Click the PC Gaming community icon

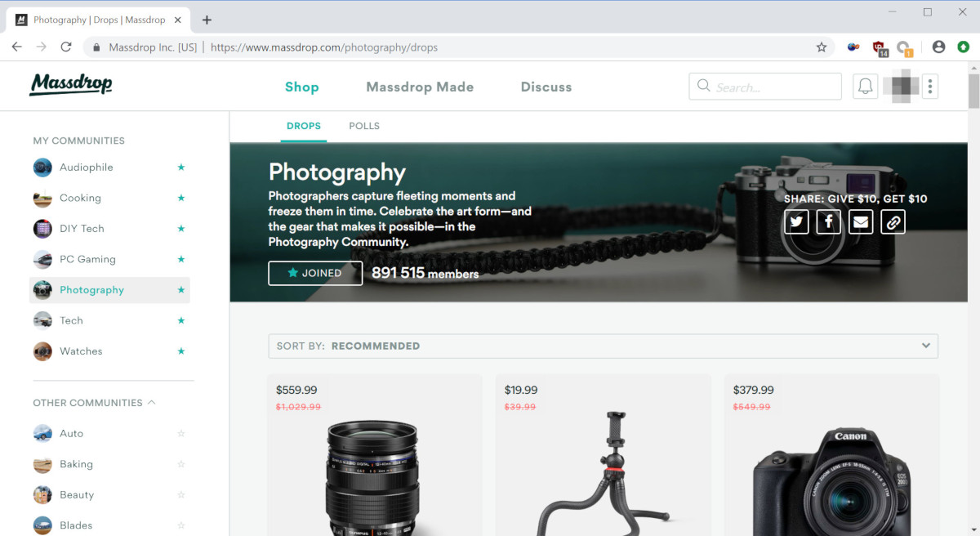[x=42, y=259]
